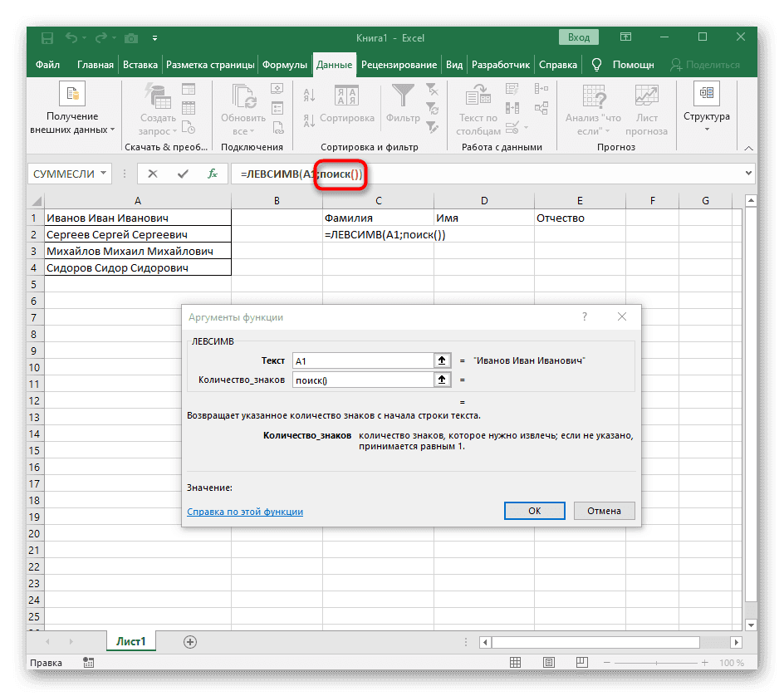Open the Name Box dropdown showing СУММЕСЛИ
This screenshot has height=696, width=784.
tap(105, 174)
